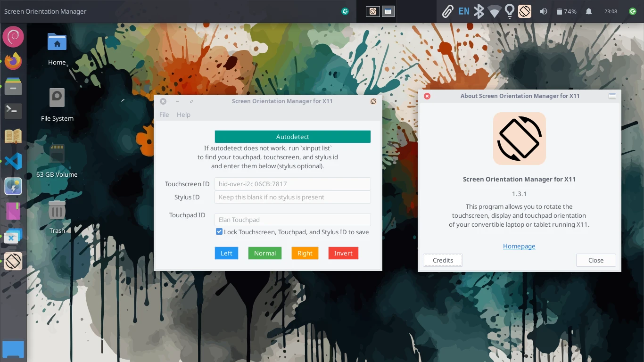
Task: Launch the Bookworm ebook reader from the dock
Action: coord(13,136)
